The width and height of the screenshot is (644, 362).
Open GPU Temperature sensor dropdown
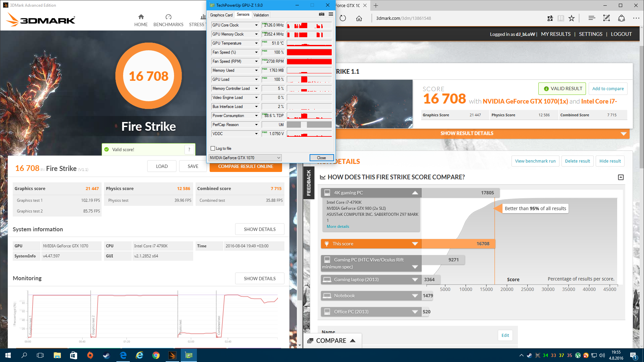tap(256, 43)
